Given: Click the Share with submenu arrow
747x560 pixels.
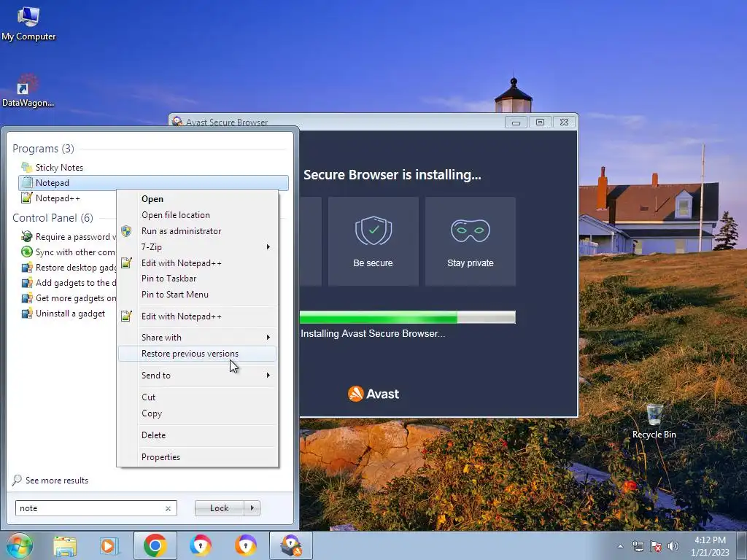Looking at the screenshot, I should tap(268, 337).
